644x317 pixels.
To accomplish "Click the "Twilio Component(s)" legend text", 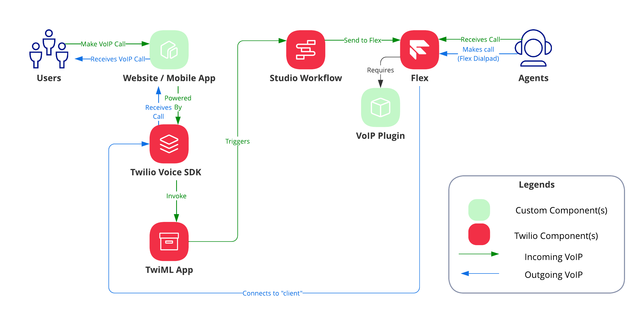I will point(556,236).
